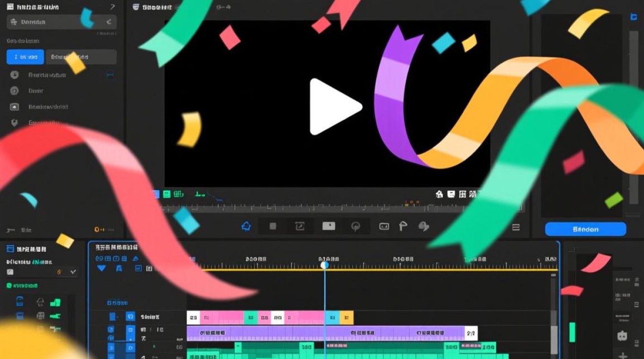Collapse the timeline using the blue down-pointing triangle
The image size is (644, 359).
102,269
